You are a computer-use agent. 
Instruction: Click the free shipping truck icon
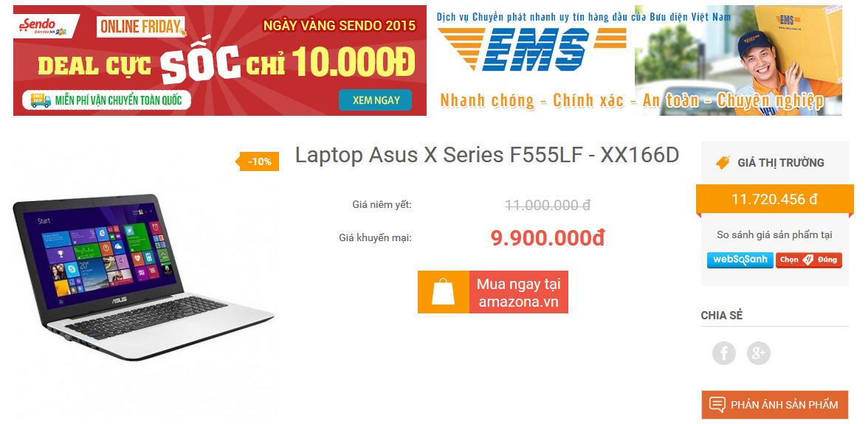pyautogui.click(x=41, y=100)
